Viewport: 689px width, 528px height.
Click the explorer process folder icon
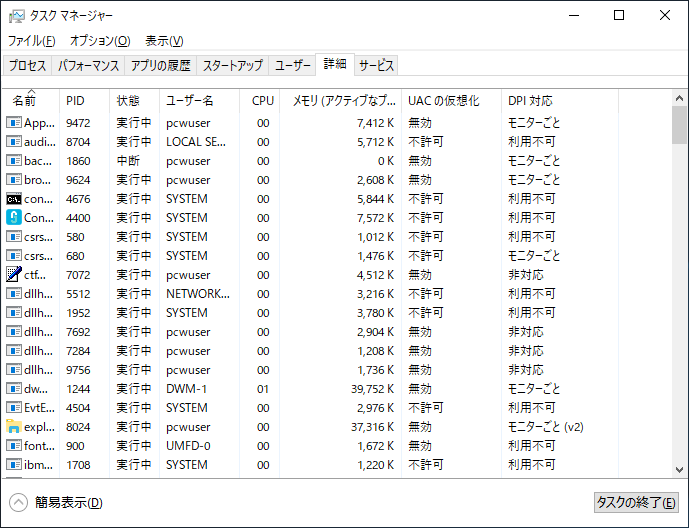click(x=14, y=427)
